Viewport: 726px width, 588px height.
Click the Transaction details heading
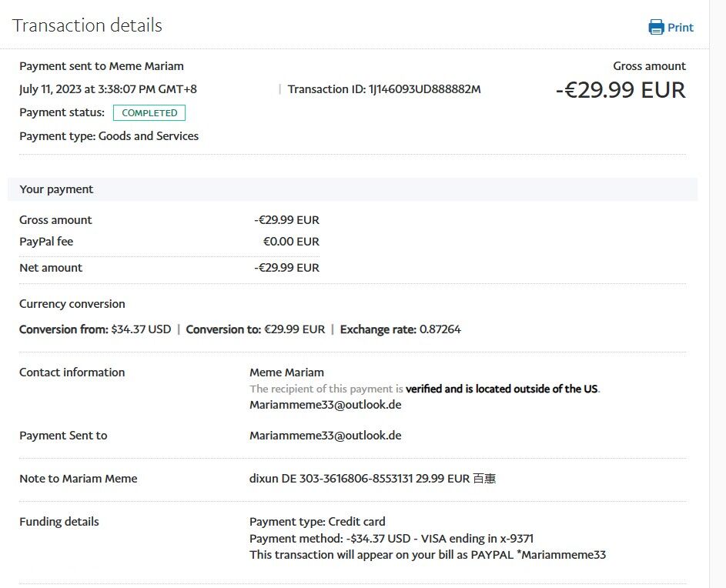(x=87, y=25)
